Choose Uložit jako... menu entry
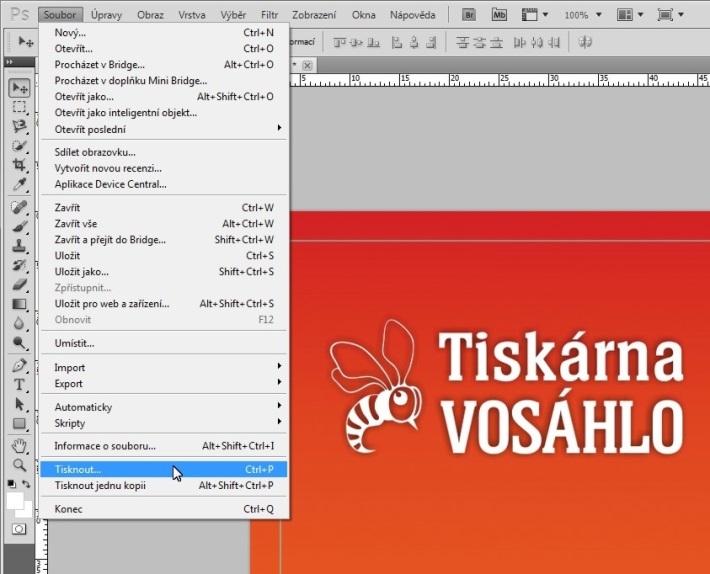Screen dimensions: 710x574 [x=164, y=272]
